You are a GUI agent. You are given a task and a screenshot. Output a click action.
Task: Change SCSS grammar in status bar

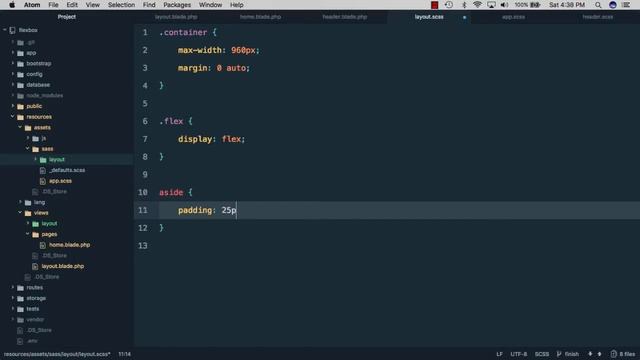(542, 354)
